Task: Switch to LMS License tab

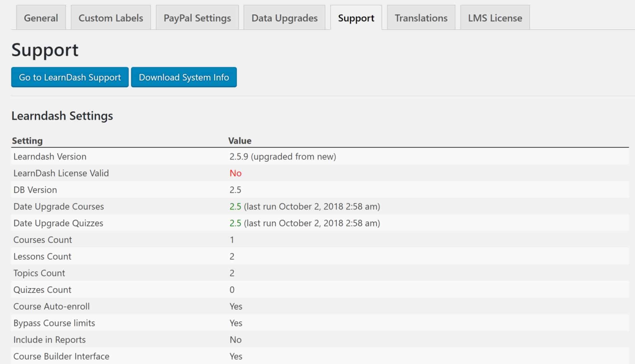Action: click(x=495, y=18)
